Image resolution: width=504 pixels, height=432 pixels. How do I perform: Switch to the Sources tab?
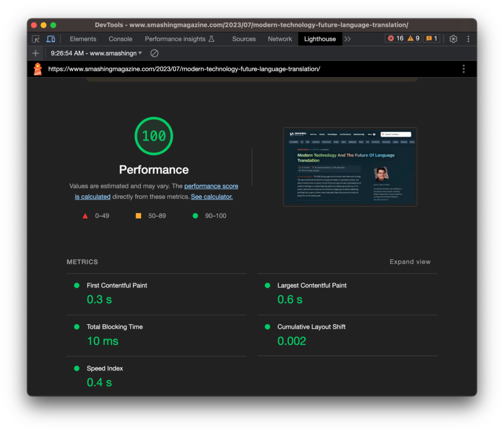(x=244, y=39)
